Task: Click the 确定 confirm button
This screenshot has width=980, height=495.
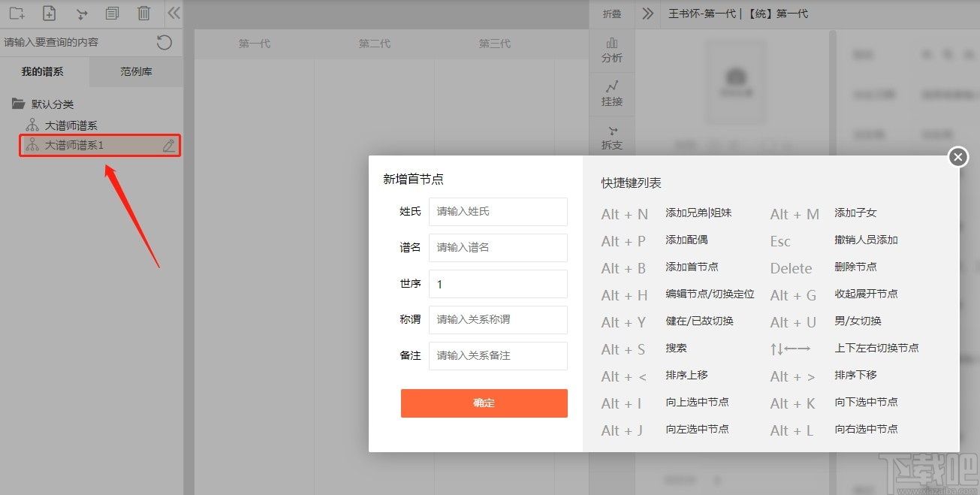Action: click(x=484, y=403)
